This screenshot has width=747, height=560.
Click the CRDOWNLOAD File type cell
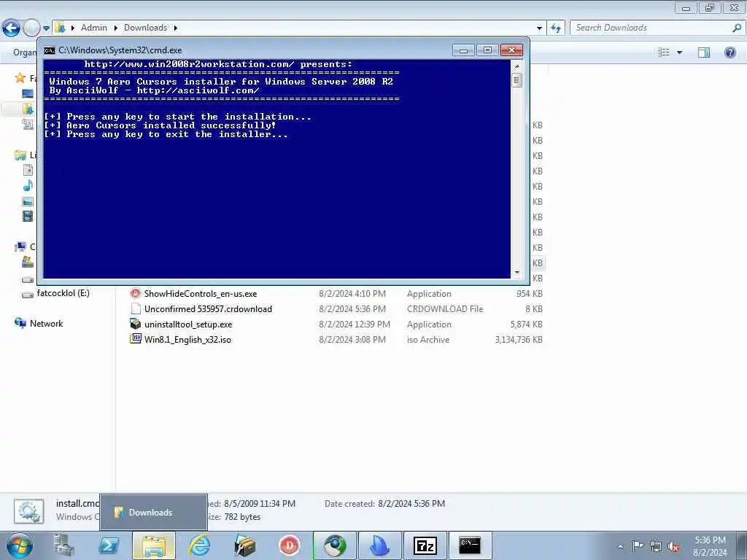(445, 309)
